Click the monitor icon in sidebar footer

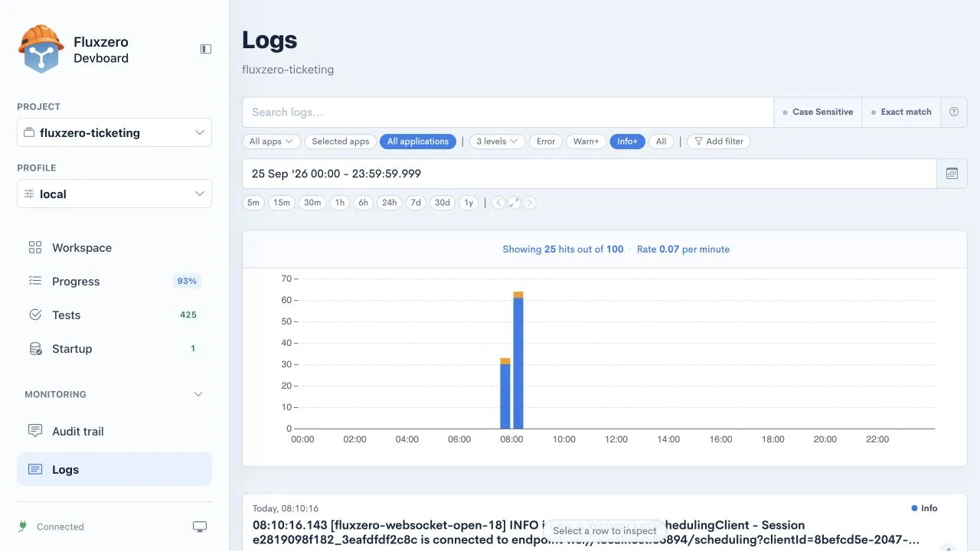(x=200, y=527)
